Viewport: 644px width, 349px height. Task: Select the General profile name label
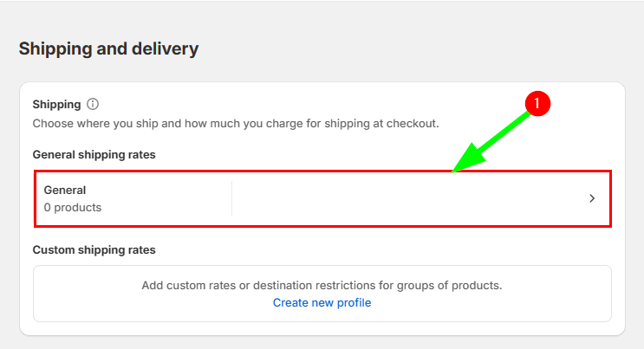point(65,190)
